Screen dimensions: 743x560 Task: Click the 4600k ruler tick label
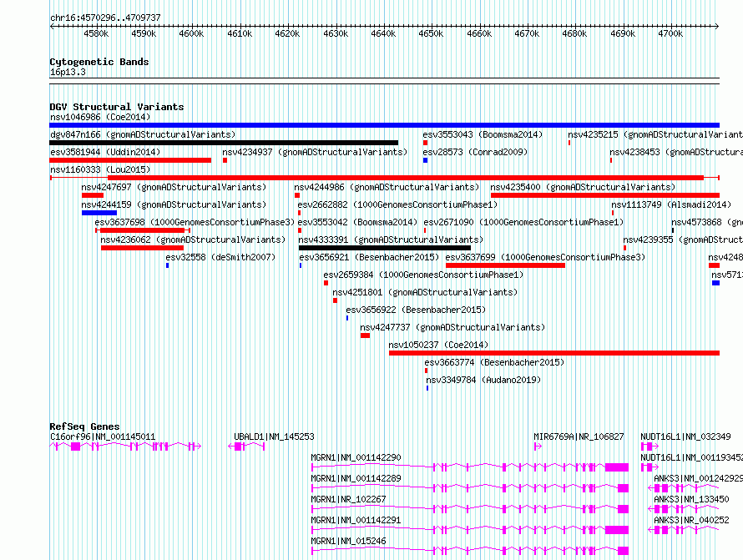(191, 33)
